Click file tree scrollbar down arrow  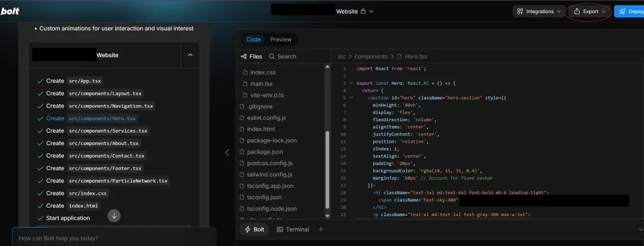point(327,216)
